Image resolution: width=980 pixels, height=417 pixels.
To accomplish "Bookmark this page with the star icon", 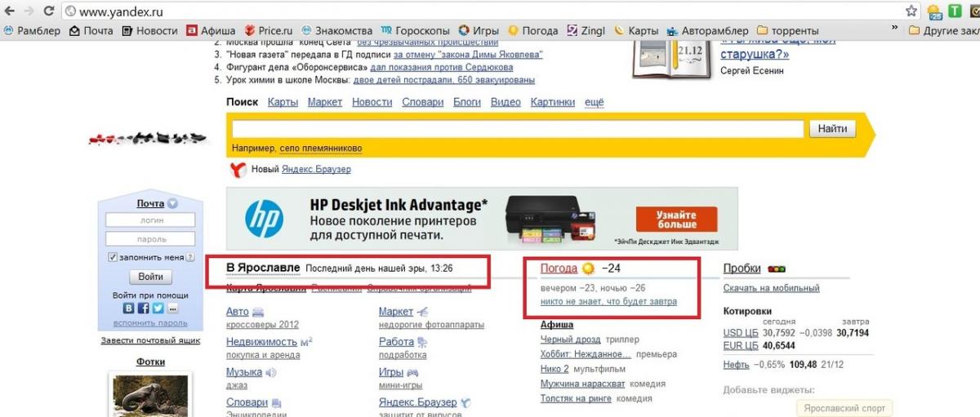I will coord(911,11).
